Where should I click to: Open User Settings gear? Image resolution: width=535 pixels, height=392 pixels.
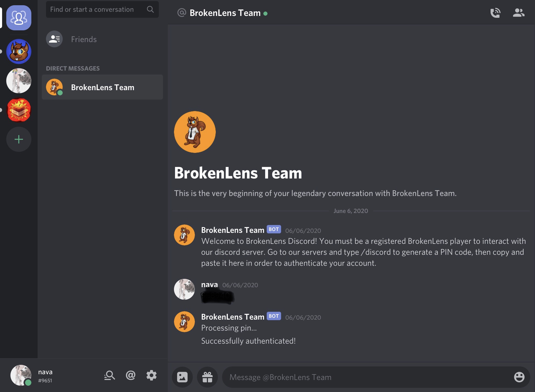point(152,375)
